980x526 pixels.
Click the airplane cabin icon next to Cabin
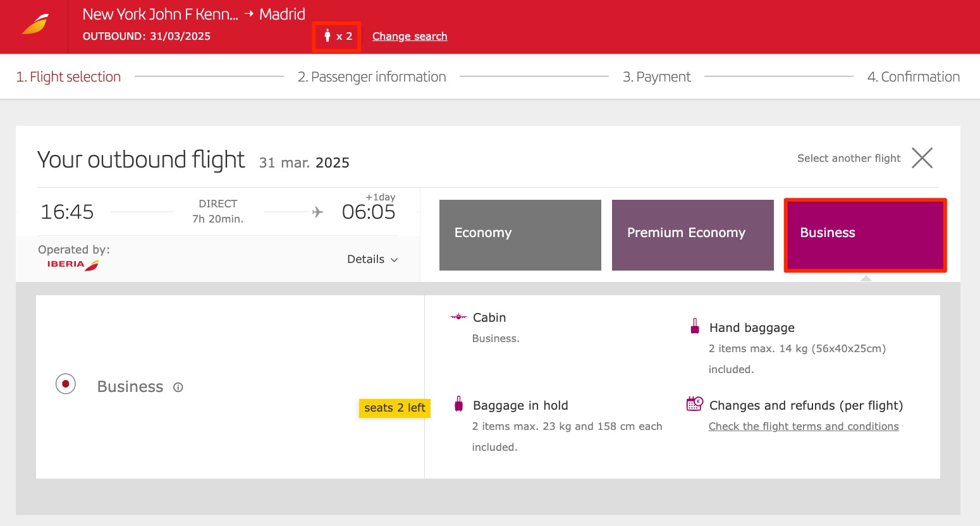pos(457,317)
